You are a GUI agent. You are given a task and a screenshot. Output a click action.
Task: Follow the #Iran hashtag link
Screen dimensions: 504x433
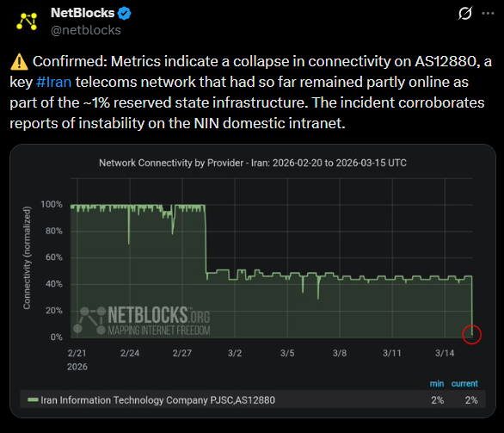point(53,82)
